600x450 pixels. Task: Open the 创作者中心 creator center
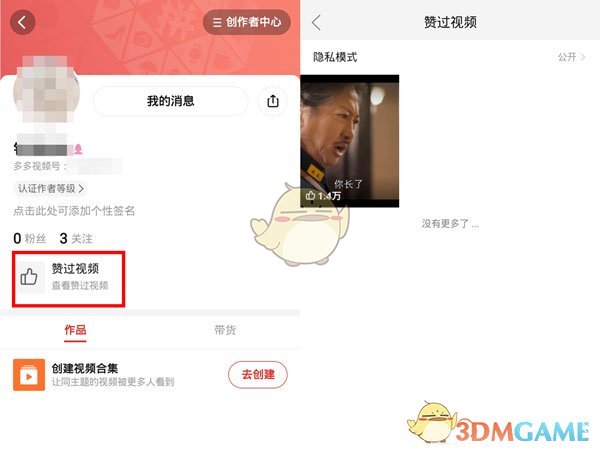point(247,22)
